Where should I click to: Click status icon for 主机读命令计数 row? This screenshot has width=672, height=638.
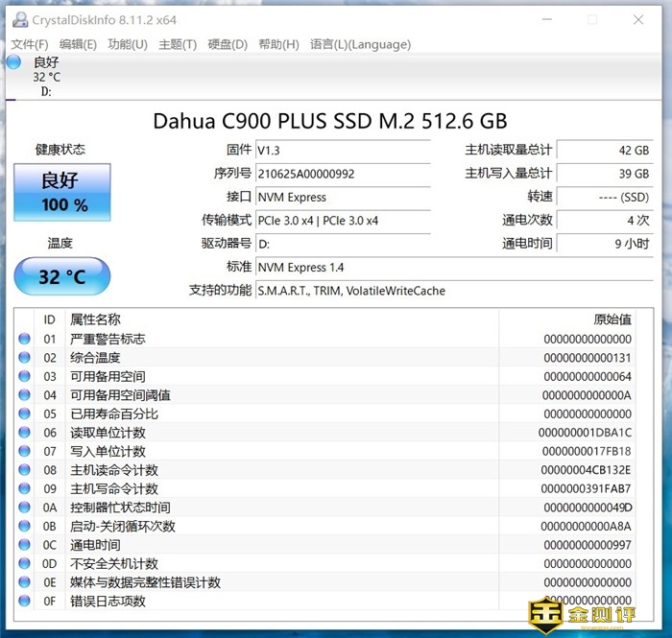(x=24, y=470)
